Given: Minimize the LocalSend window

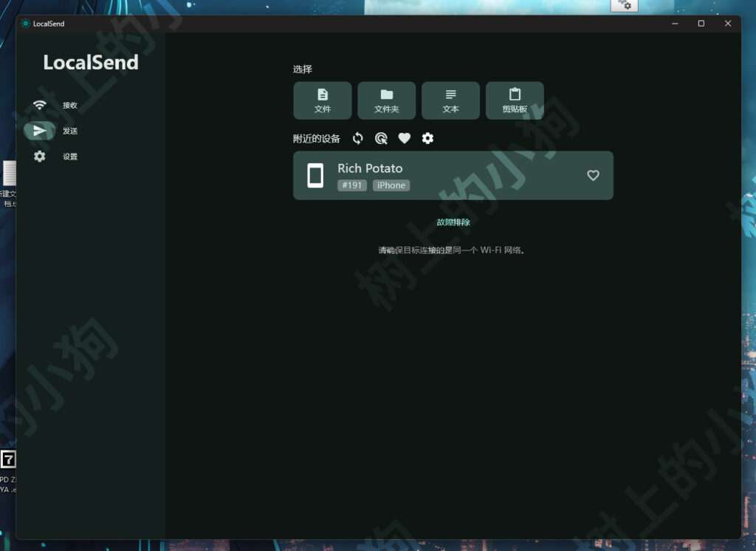Looking at the screenshot, I should pos(675,24).
